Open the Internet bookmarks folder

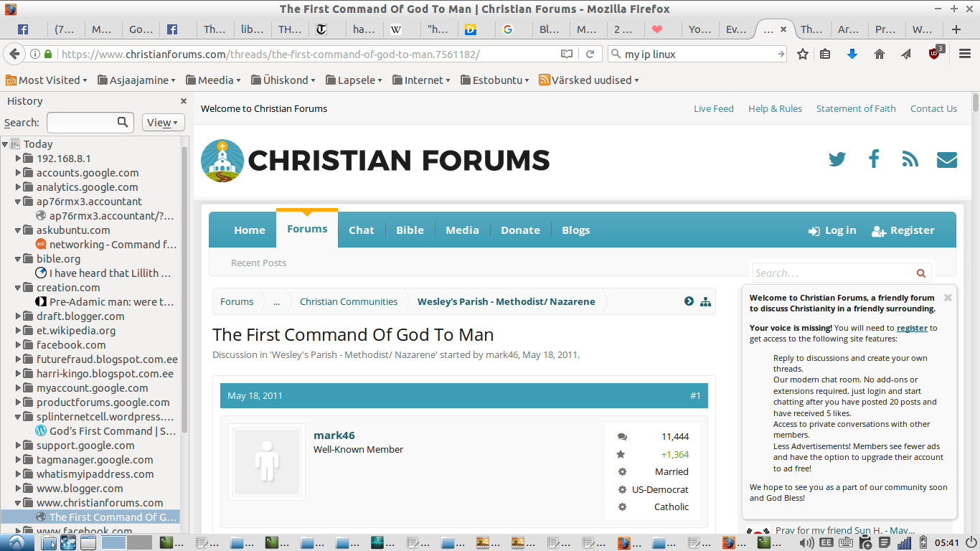click(x=421, y=80)
